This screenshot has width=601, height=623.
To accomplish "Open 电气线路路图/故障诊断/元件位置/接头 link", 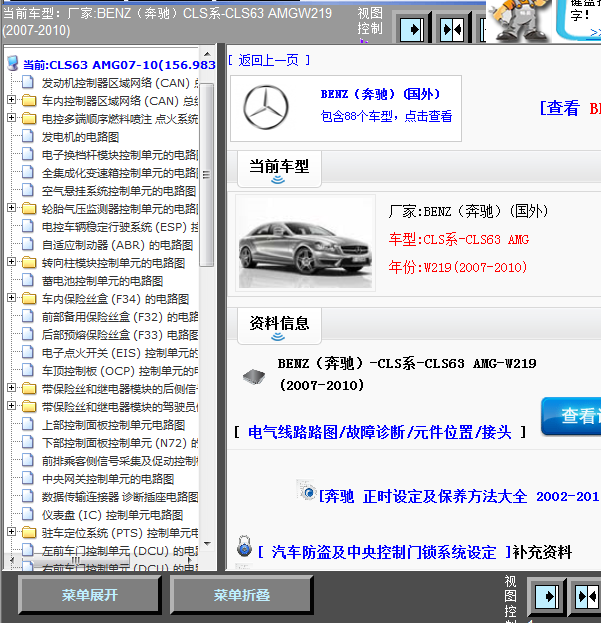I will point(379,432).
